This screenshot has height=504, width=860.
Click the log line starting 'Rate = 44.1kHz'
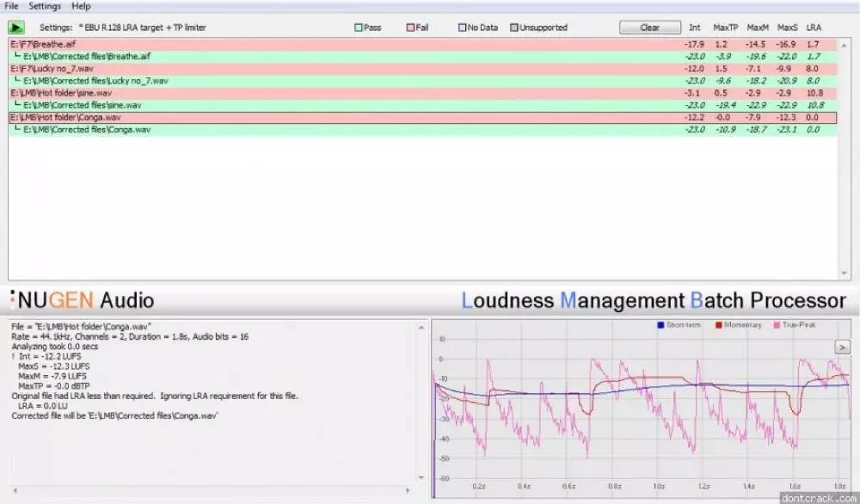(130, 337)
